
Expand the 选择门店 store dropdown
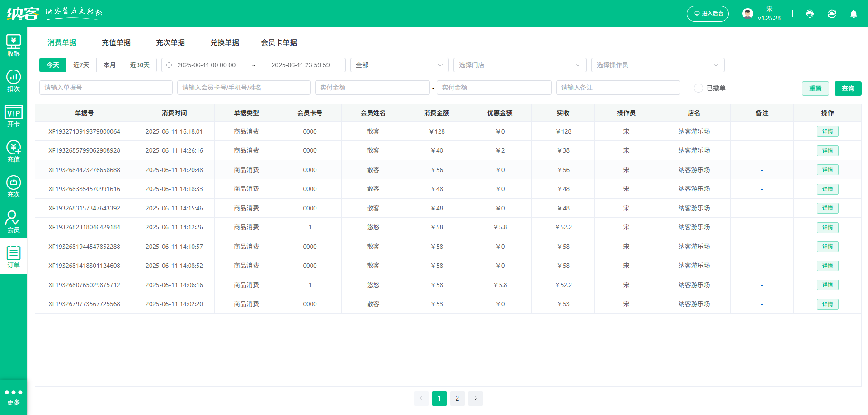520,65
